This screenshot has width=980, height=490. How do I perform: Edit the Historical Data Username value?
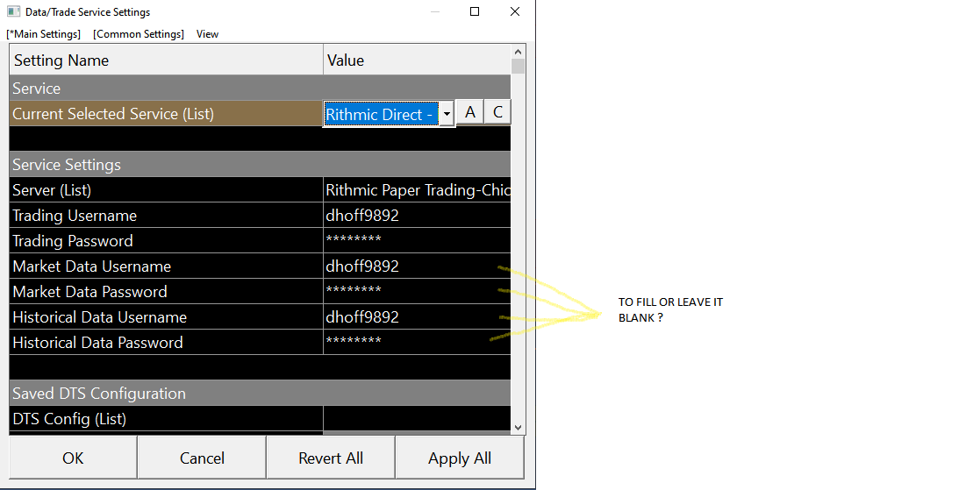pos(417,317)
